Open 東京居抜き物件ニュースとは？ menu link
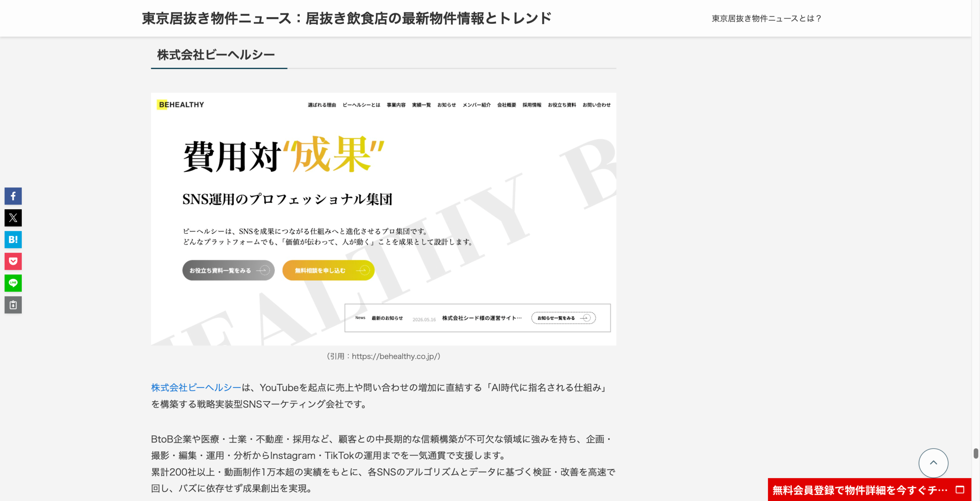This screenshot has width=980, height=501. [x=767, y=18]
